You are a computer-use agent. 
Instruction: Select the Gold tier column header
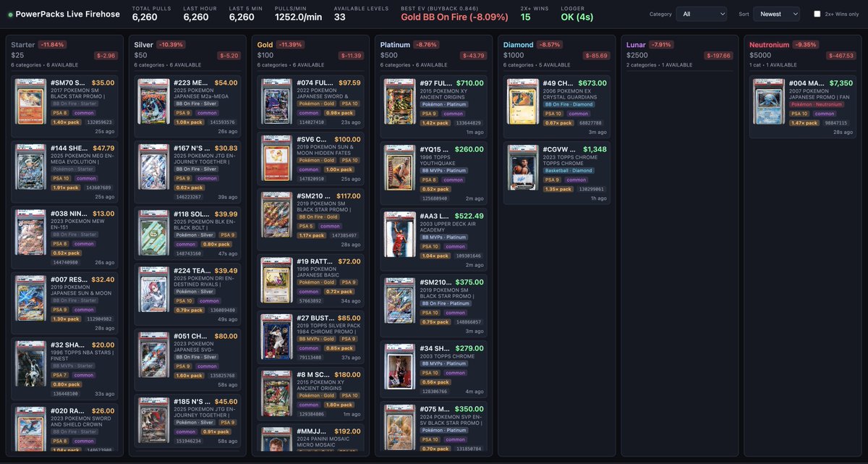(x=265, y=45)
